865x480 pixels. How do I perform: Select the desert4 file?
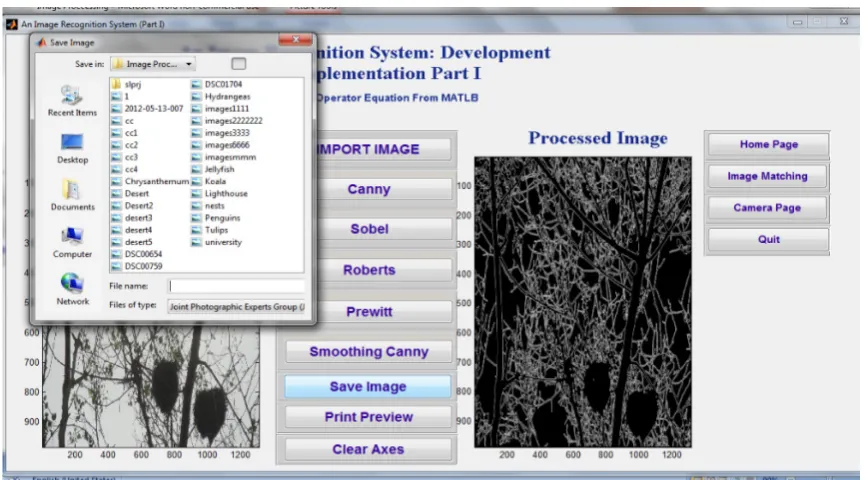pyautogui.click(x=132, y=230)
